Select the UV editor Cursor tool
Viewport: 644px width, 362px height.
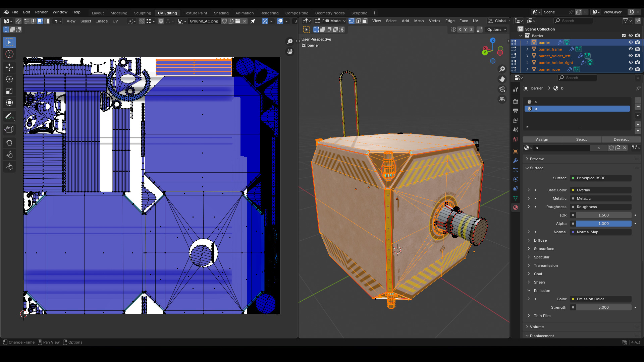(x=9, y=54)
